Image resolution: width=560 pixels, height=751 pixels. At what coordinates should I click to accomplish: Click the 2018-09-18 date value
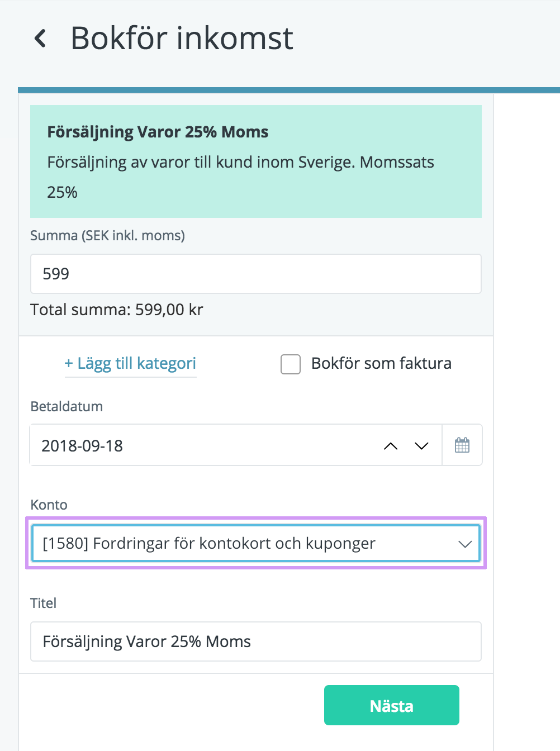[83, 446]
